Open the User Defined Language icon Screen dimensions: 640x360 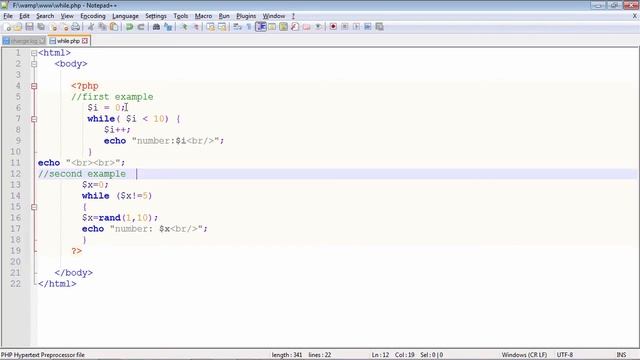tap(272, 27)
